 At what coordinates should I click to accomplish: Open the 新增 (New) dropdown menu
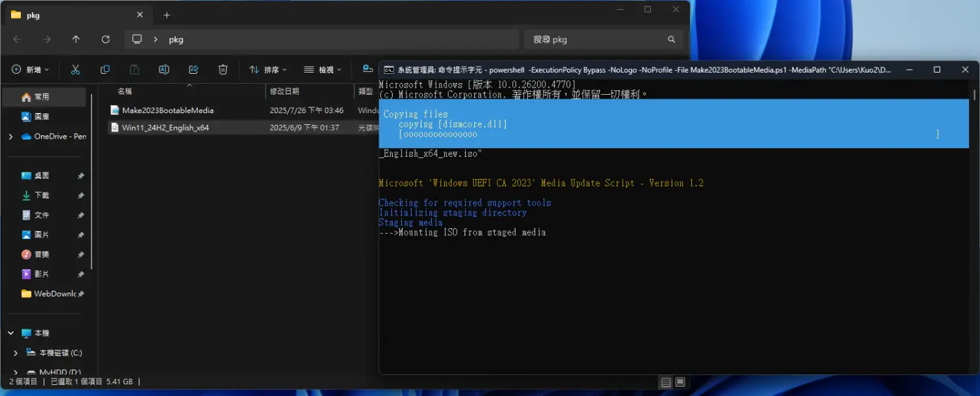(30, 69)
